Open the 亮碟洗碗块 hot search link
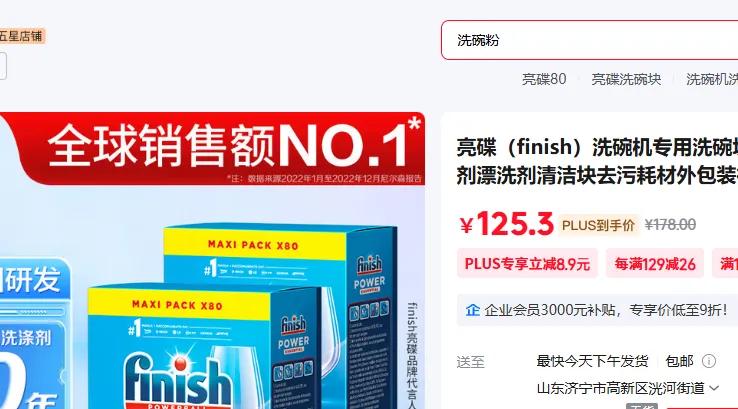738x409 pixels. (x=626, y=79)
